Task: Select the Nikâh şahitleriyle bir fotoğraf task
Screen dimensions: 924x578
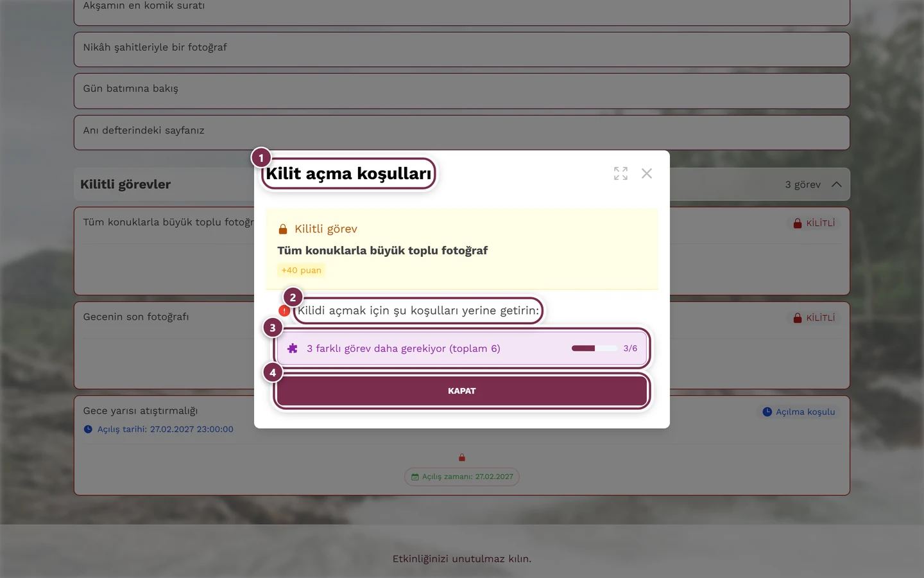Action: click(x=462, y=49)
